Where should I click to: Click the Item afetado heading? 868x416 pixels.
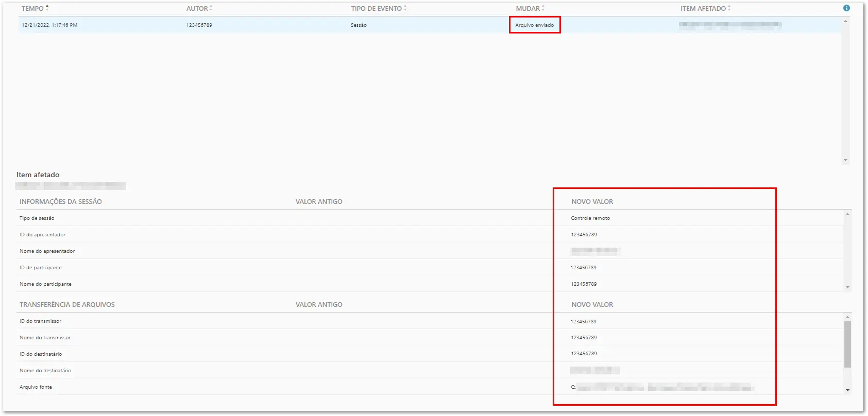pos(38,175)
